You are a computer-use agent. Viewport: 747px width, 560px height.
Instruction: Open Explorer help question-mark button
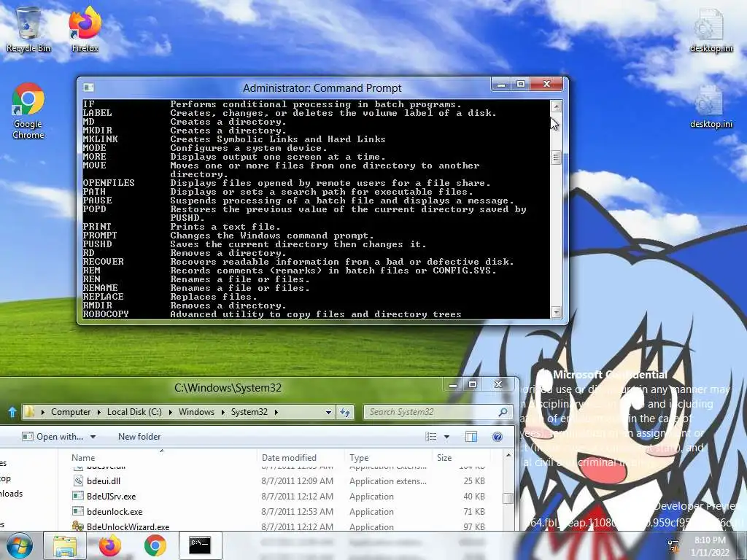[x=498, y=437]
